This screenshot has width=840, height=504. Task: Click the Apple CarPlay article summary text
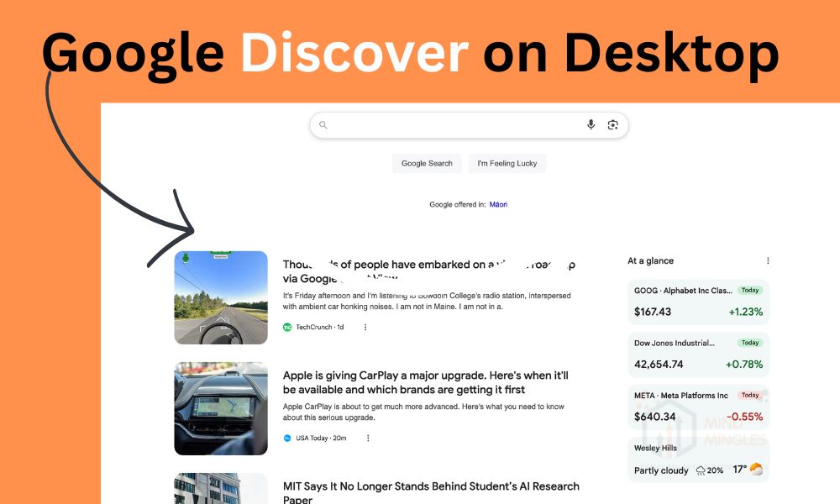[423, 412]
